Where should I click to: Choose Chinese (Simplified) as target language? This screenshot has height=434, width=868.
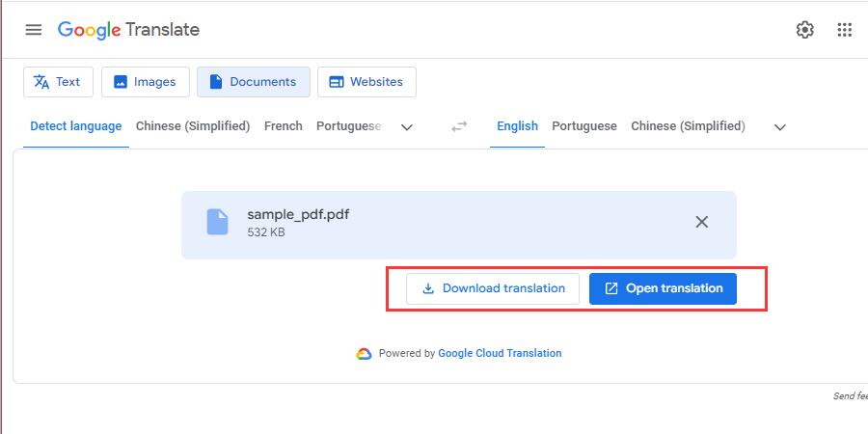click(688, 126)
